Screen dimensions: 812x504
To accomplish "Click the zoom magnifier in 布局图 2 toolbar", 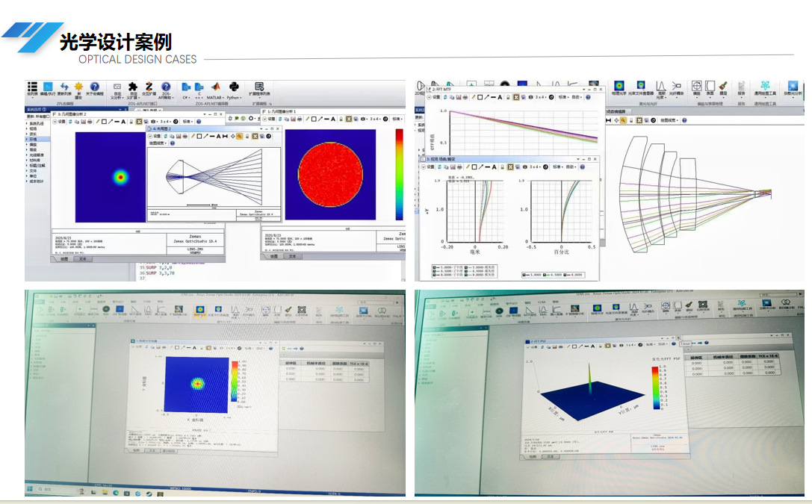I will pyautogui.click(x=239, y=136).
